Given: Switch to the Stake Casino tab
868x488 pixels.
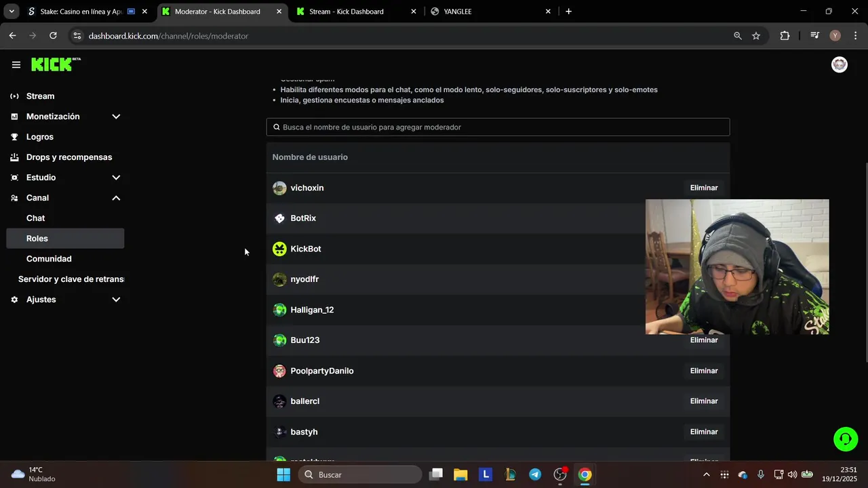Looking at the screenshot, I should (x=87, y=12).
